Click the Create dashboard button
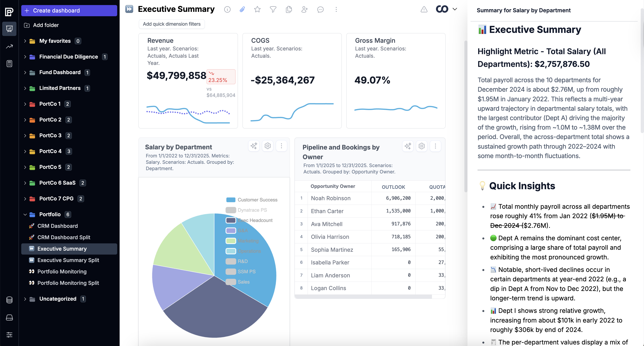644x346 pixels. click(69, 11)
